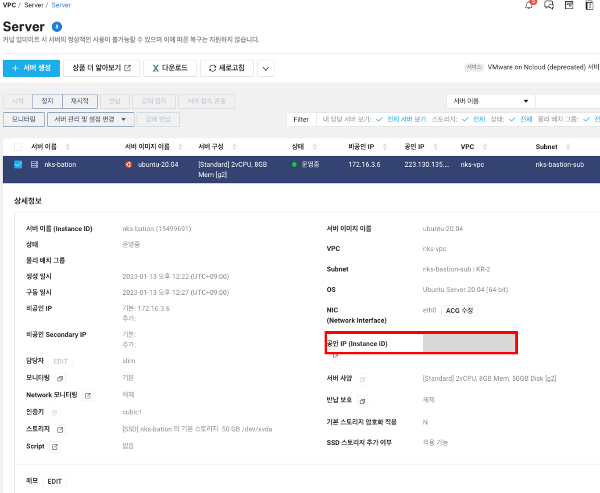Click the 정지 button
Screen dimensions: 600x493
[x=47, y=101]
